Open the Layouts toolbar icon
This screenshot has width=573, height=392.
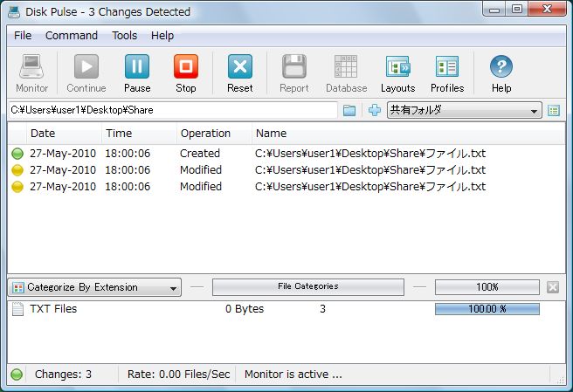[398, 66]
